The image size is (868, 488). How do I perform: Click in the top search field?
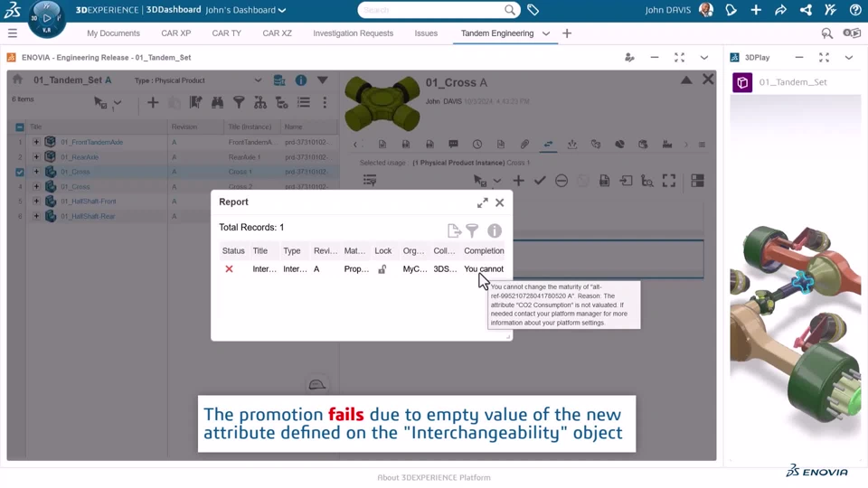point(432,10)
